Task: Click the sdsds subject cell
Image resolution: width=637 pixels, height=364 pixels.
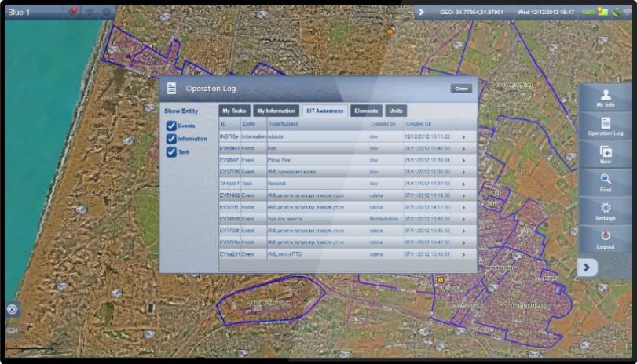Action: click(276, 136)
